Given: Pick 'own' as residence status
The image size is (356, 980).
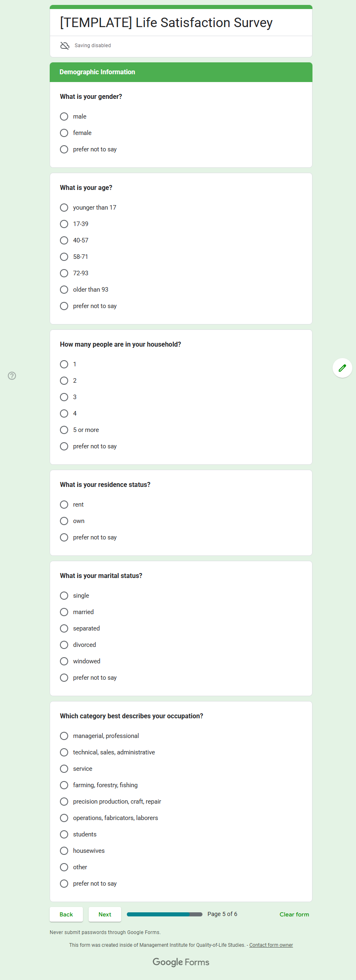Looking at the screenshot, I should coord(64,521).
